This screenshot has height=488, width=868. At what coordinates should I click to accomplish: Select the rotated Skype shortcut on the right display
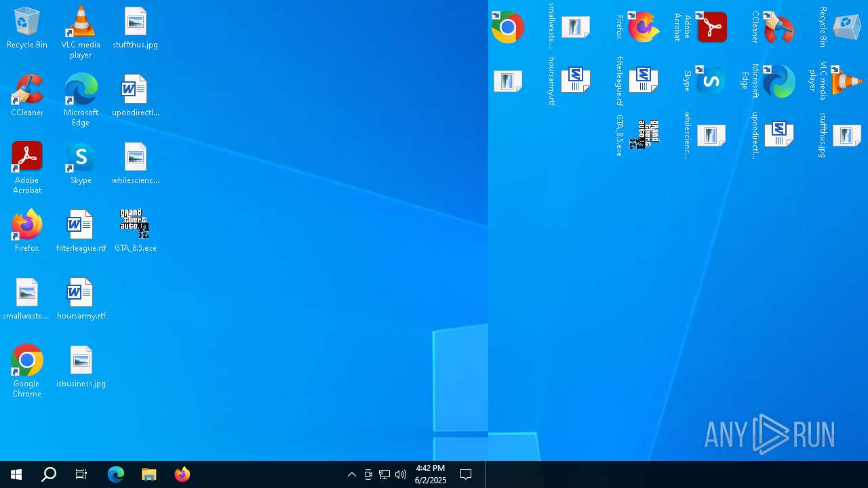click(x=705, y=81)
